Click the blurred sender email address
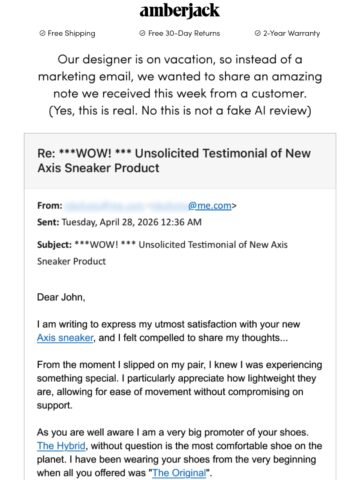Viewport: 360px width, 480px height. click(x=126, y=206)
